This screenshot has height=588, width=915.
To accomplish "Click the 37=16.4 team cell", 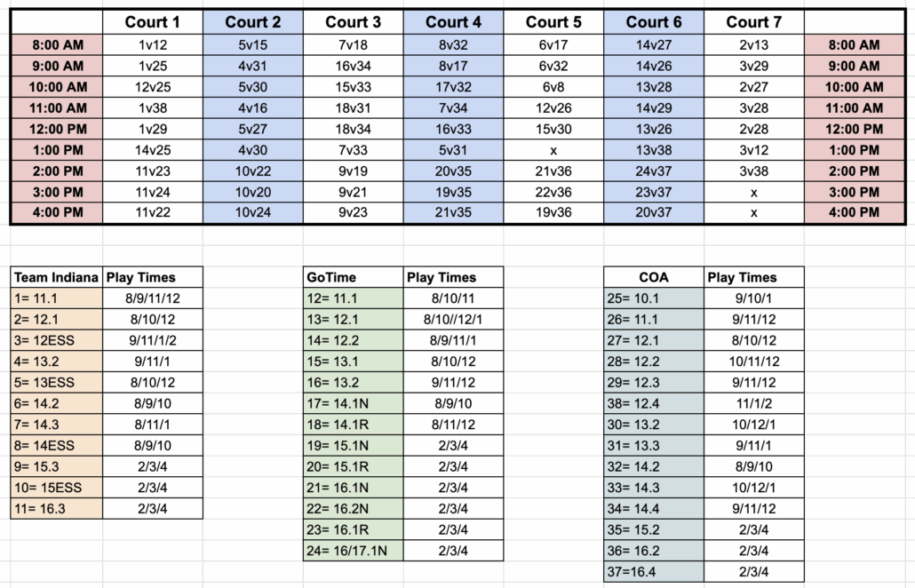I will [654, 572].
